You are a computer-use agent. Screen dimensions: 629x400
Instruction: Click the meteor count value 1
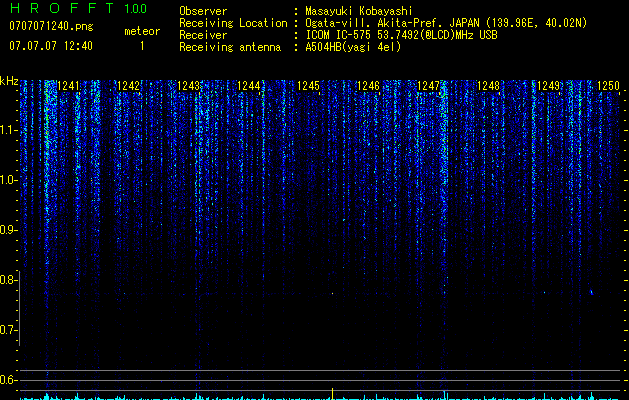point(142,46)
